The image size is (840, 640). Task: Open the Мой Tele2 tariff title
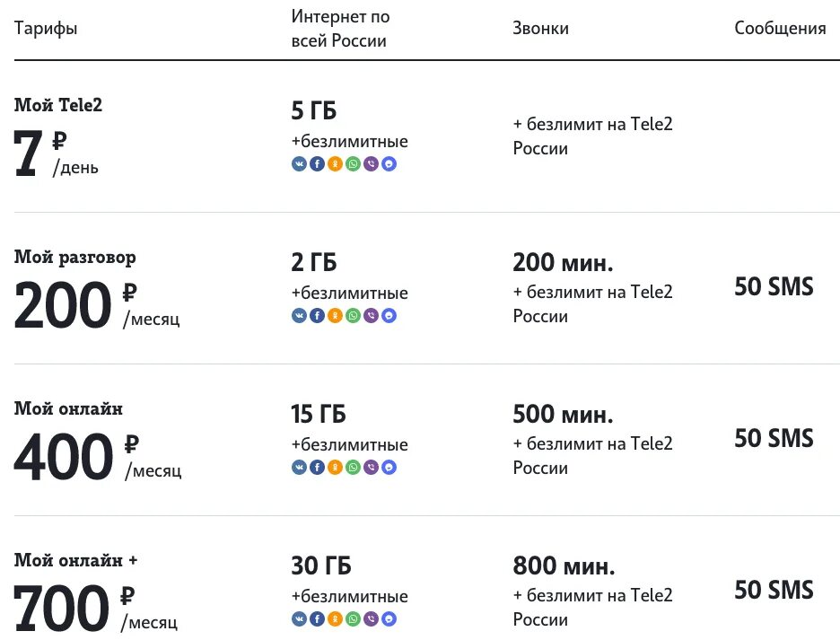pos(58,106)
